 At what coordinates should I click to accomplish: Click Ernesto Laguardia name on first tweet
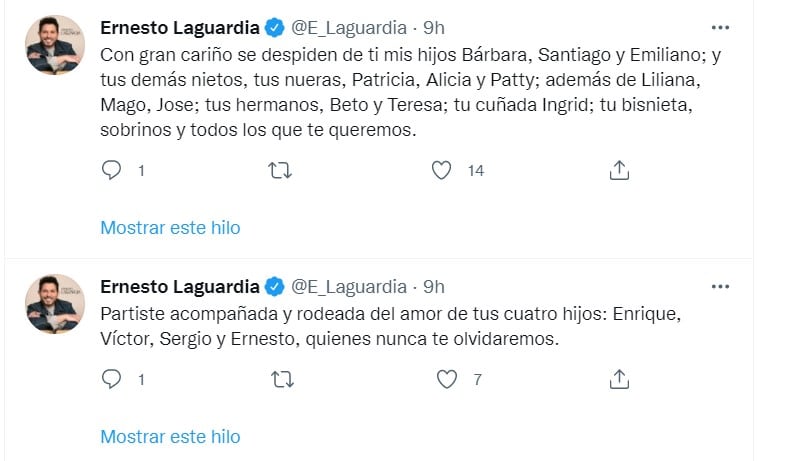pos(180,26)
